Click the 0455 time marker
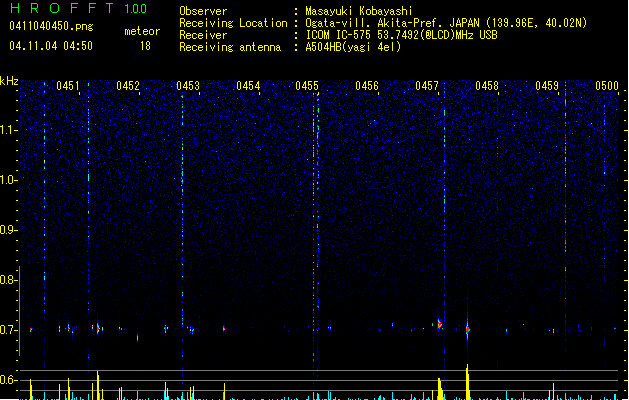This screenshot has width=629, height=400. [x=307, y=86]
